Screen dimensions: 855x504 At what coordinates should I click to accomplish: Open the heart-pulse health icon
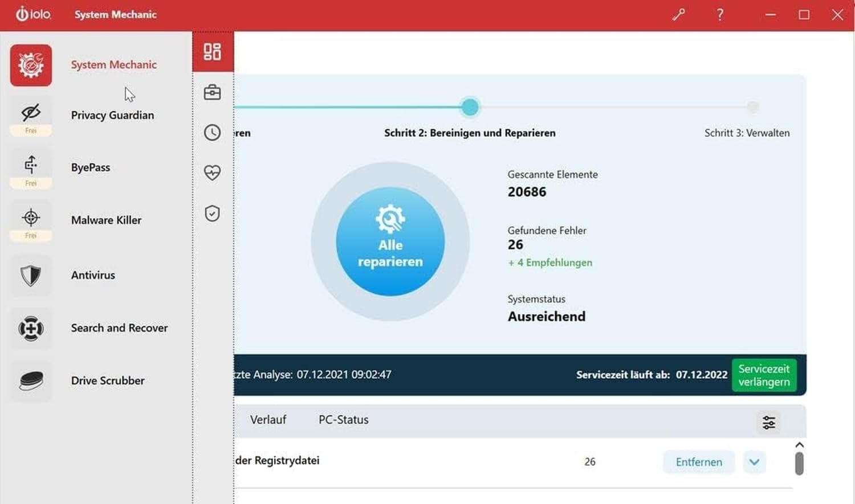pyautogui.click(x=213, y=173)
